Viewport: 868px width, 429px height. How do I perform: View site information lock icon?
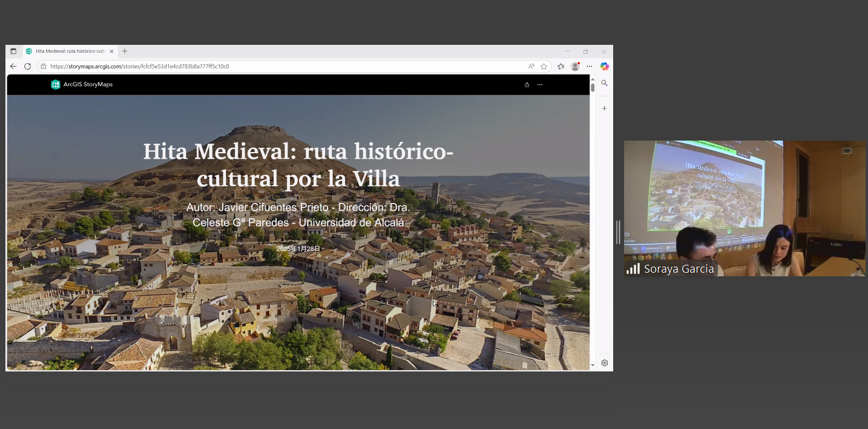point(43,67)
